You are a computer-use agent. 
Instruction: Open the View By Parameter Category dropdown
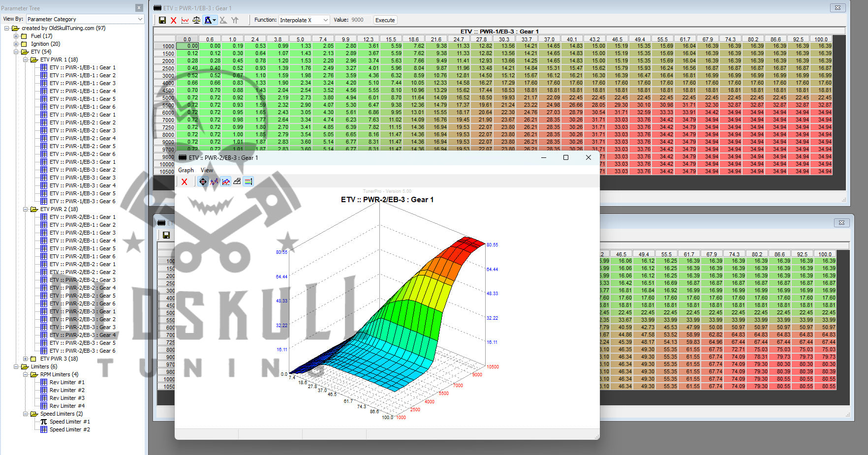pyautogui.click(x=85, y=19)
